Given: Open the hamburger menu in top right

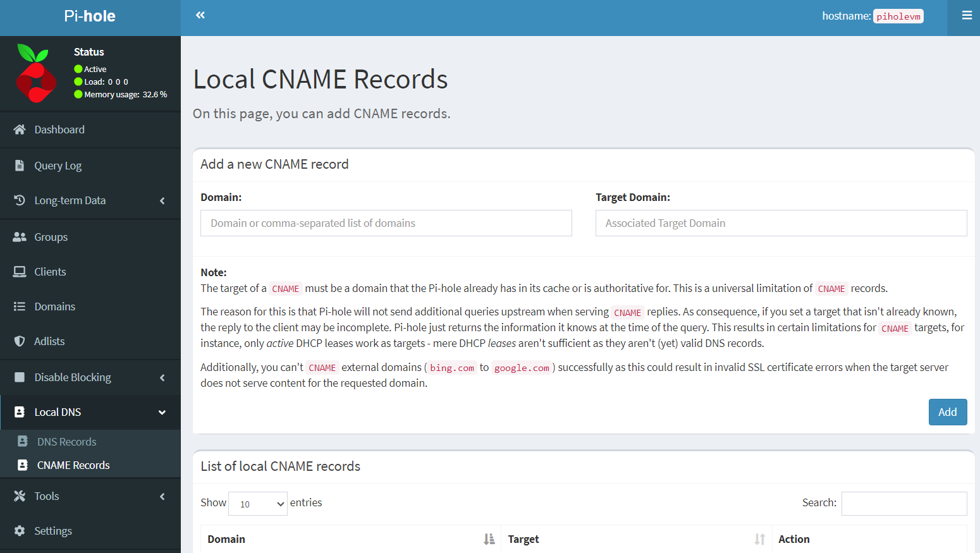Looking at the screenshot, I should click(966, 15).
